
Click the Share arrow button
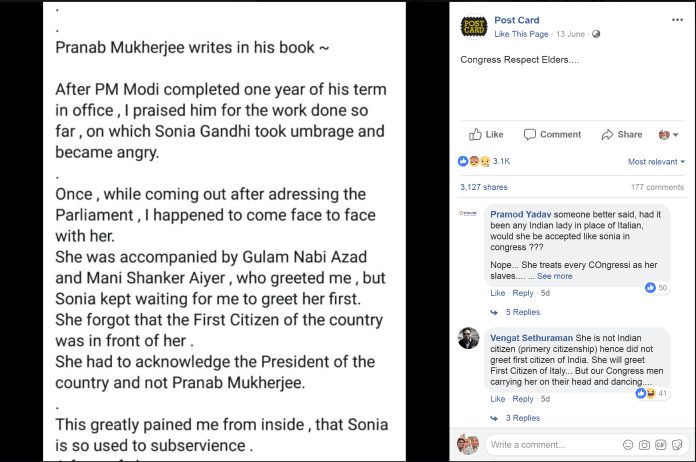point(621,134)
